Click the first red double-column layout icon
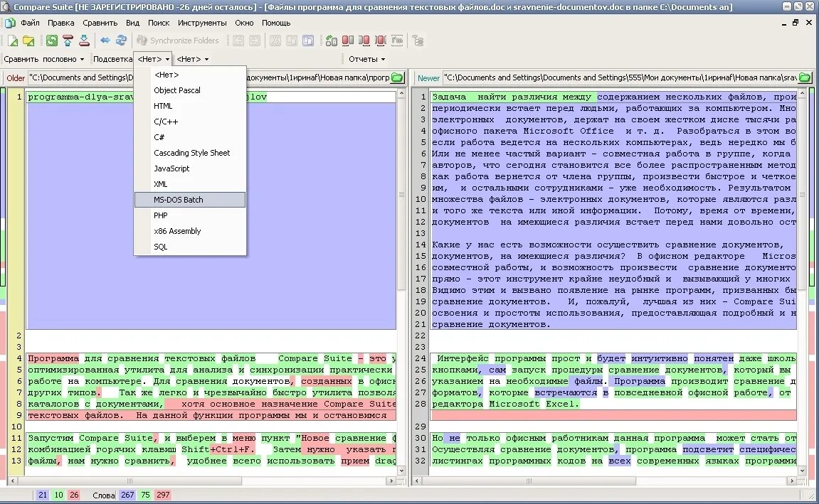The image size is (819, 504). coord(348,41)
